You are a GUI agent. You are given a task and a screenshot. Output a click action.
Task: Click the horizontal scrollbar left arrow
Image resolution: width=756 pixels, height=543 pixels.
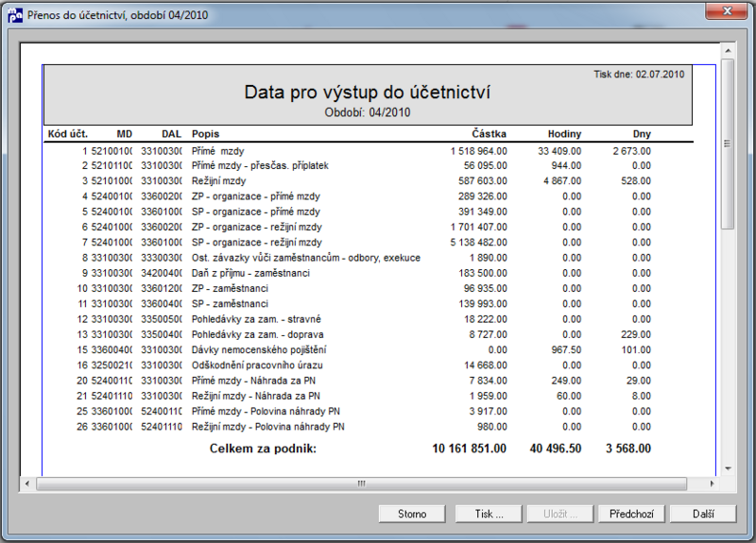point(27,484)
